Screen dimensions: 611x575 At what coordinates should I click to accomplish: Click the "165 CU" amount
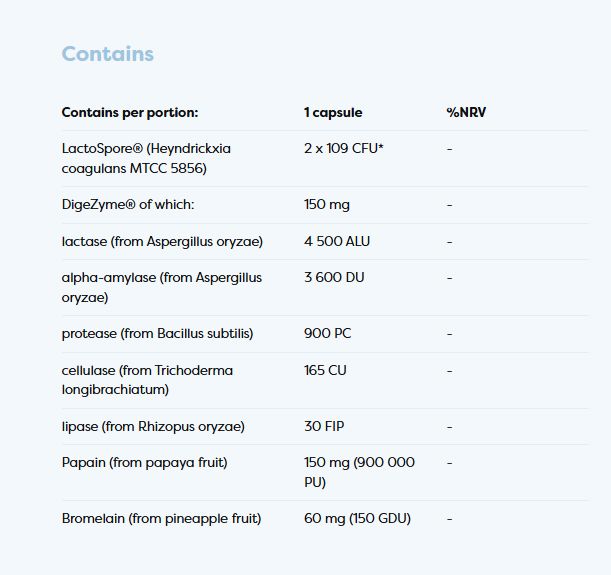[x=325, y=370]
